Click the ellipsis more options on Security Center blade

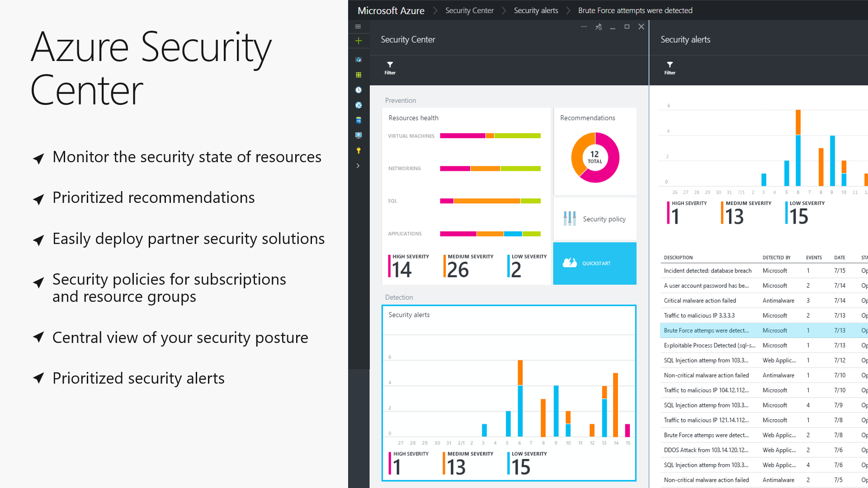pos(584,27)
